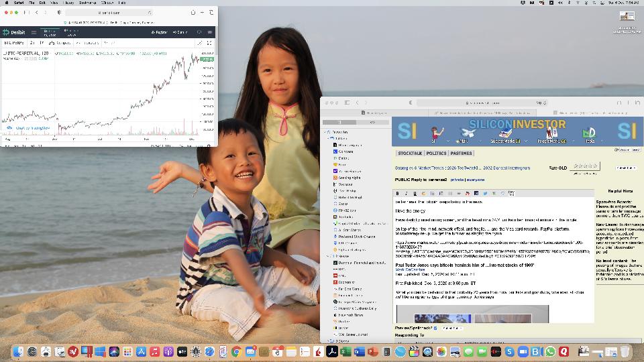Switch sidebar to Reading List segment
The height and width of the screenshot is (362, 644).
point(372,122)
